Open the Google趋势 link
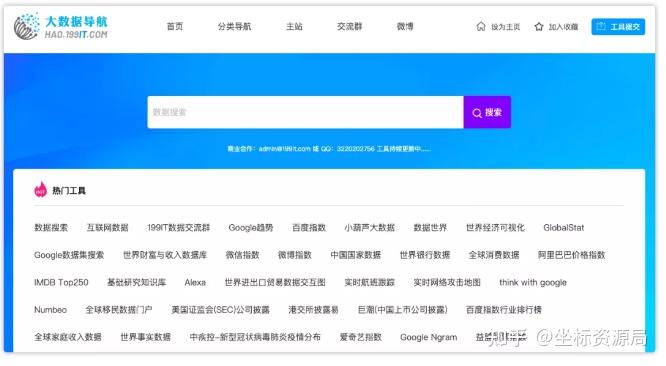Viewport: 666px width, 366px height. (x=251, y=228)
